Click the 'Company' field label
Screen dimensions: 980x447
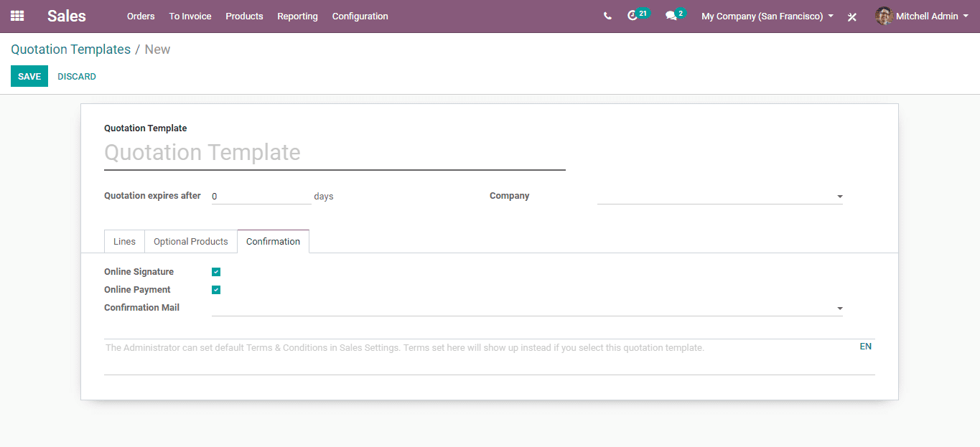pyautogui.click(x=510, y=196)
